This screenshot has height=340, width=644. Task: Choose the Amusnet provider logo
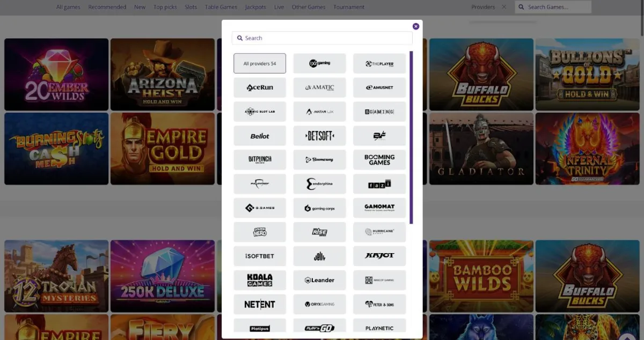coord(379,87)
